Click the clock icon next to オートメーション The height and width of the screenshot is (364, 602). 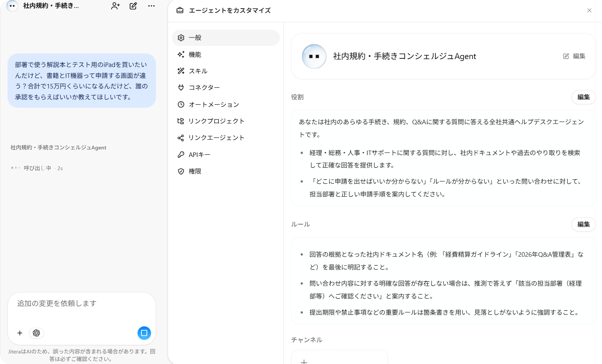(181, 105)
